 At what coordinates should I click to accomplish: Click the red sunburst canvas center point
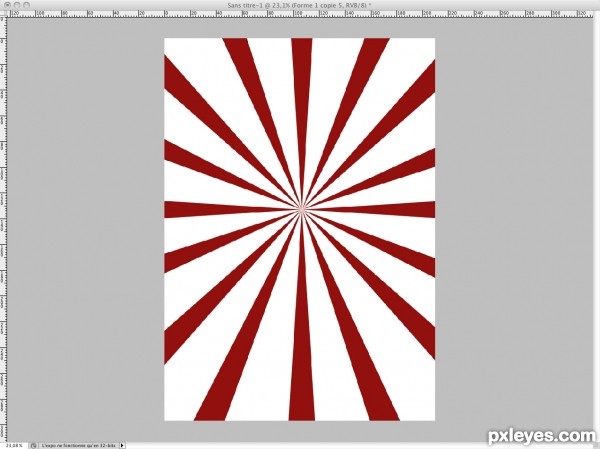click(x=302, y=209)
